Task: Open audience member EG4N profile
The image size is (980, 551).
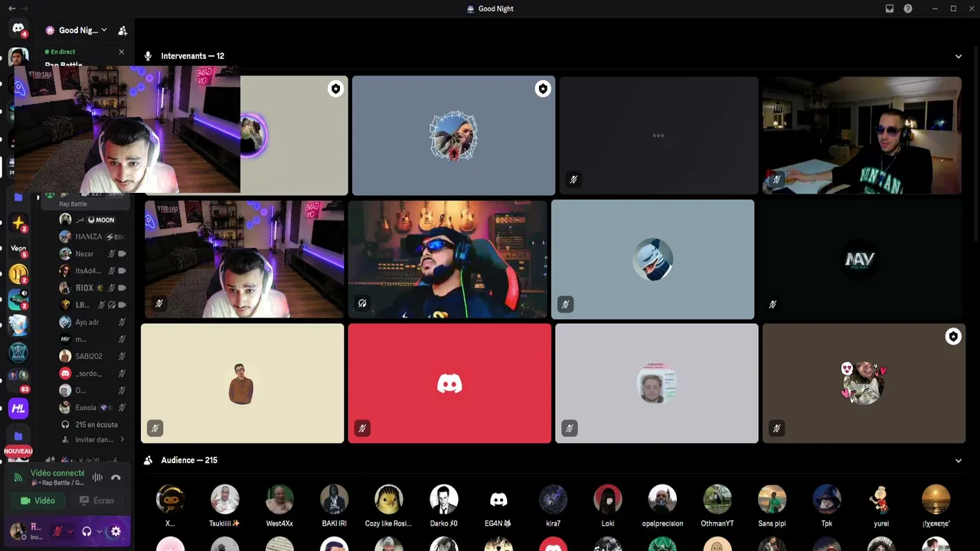Action: click(498, 506)
